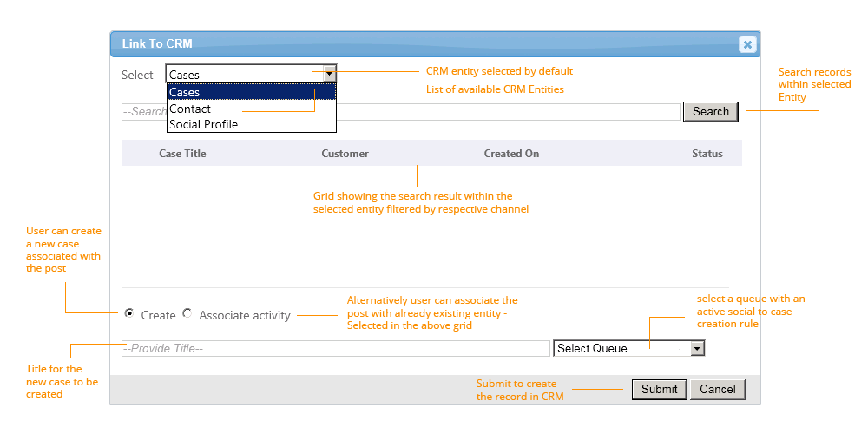868x434 pixels.
Task: Choose Contact from the entity list
Action: click(190, 108)
